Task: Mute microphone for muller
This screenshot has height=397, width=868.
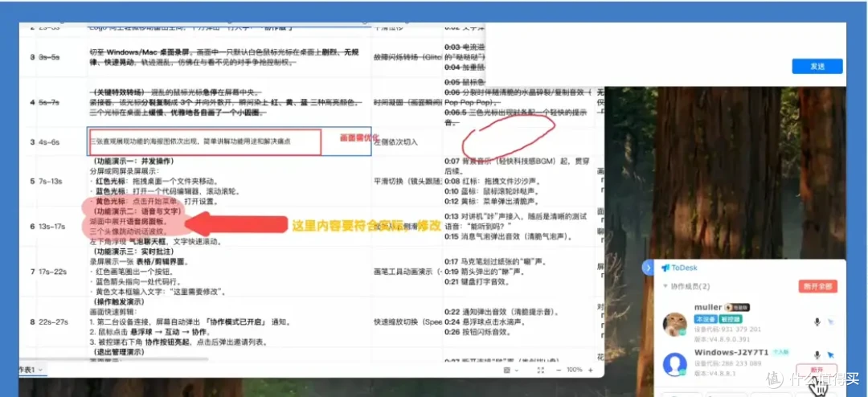Action: (817, 321)
